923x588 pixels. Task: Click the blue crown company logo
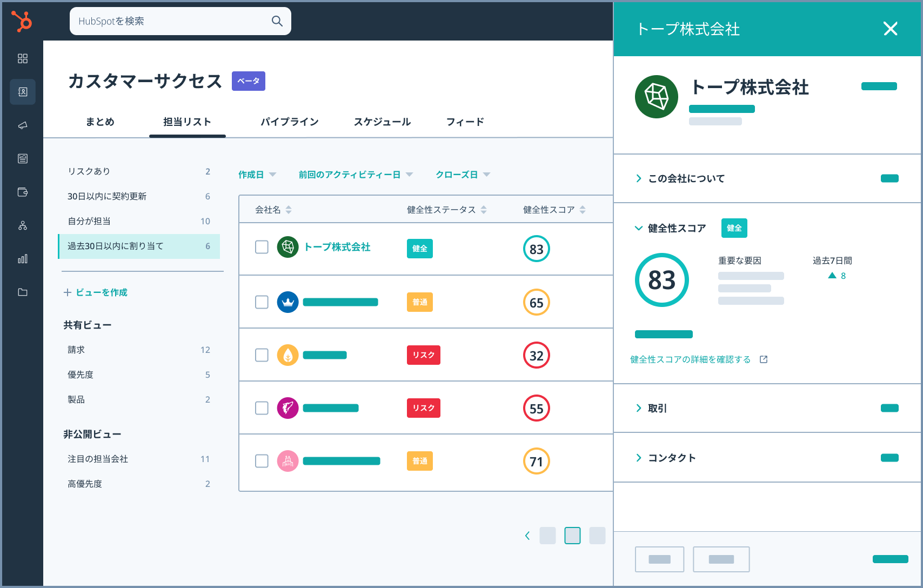click(x=288, y=302)
